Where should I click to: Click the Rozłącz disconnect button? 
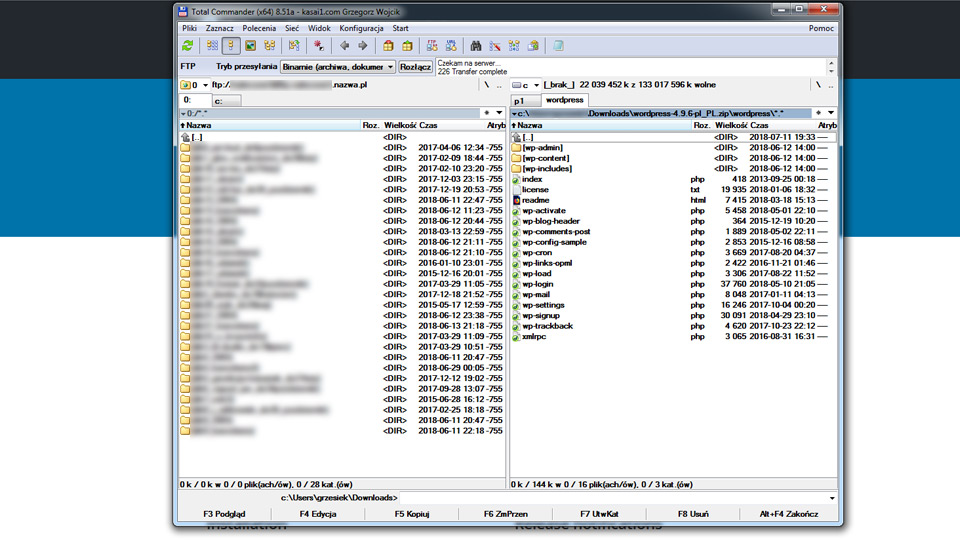click(415, 67)
